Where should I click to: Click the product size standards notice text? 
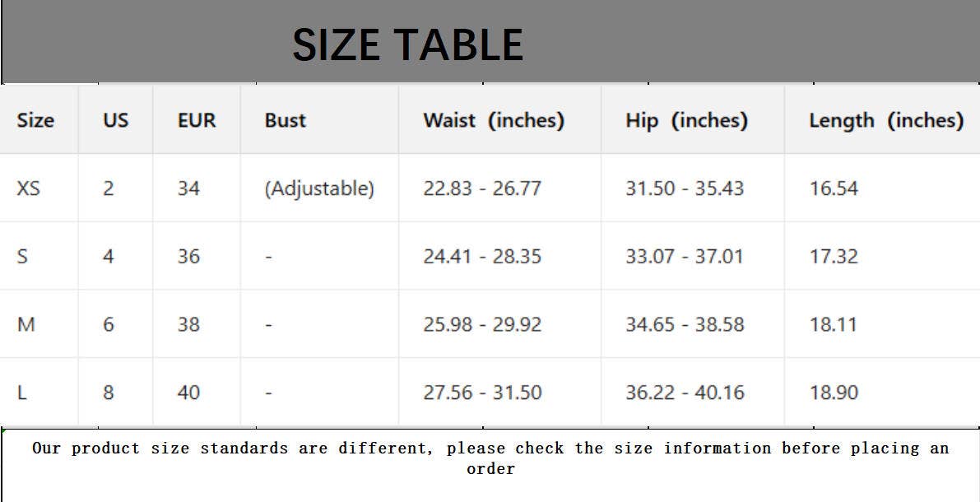[x=490, y=458]
